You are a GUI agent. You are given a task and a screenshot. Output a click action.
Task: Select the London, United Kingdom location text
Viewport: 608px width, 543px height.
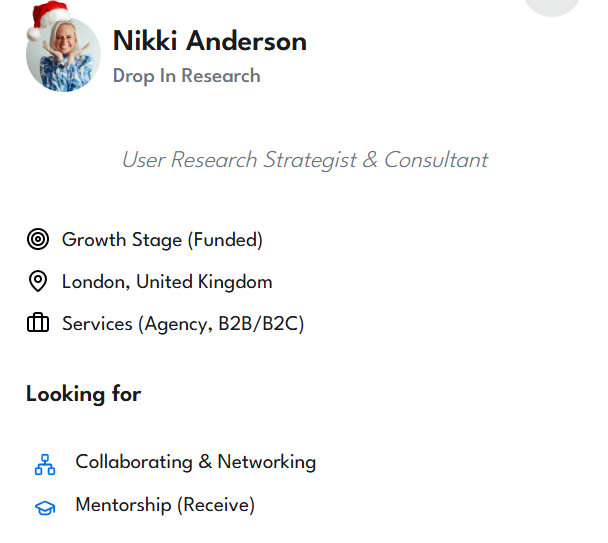167,282
